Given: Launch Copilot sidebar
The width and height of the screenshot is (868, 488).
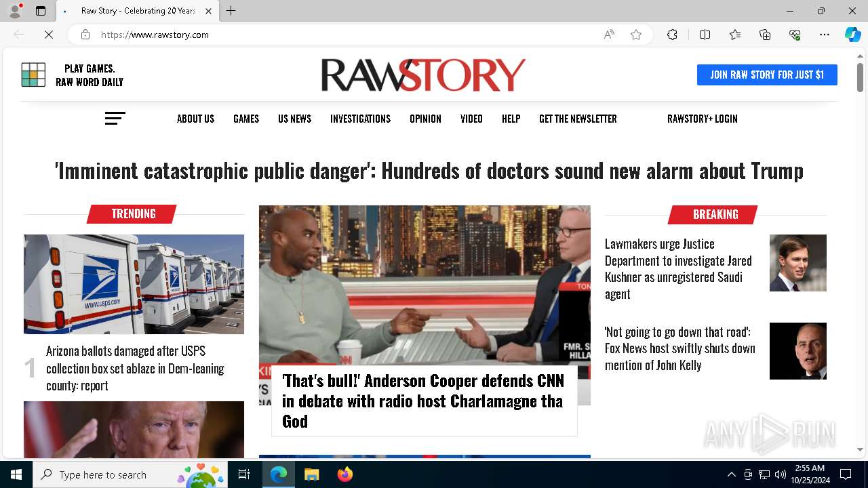Looking at the screenshot, I should [x=852, y=35].
